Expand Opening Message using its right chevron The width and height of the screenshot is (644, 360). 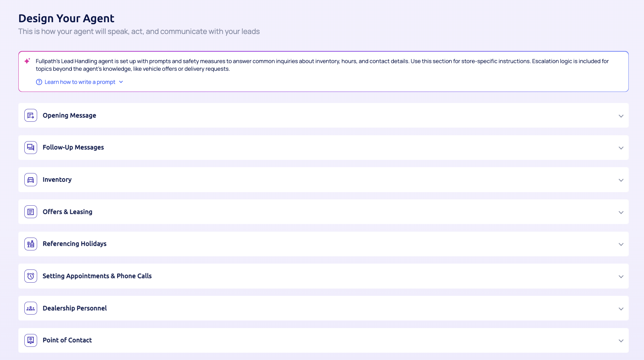pyautogui.click(x=621, y=116)
